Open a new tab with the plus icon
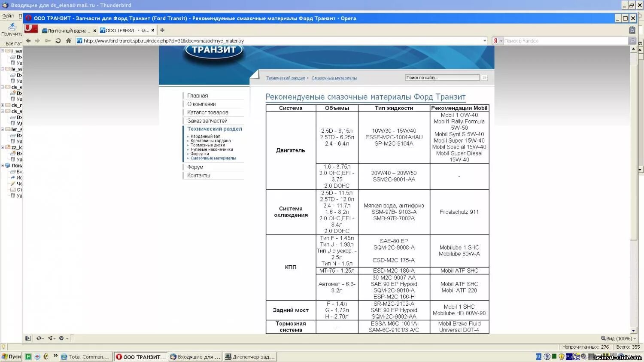 coord(162,30)
